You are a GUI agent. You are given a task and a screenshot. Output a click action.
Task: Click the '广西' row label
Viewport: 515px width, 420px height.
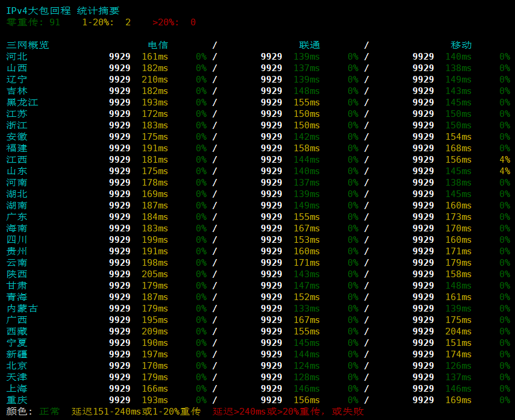pos(17,320)
